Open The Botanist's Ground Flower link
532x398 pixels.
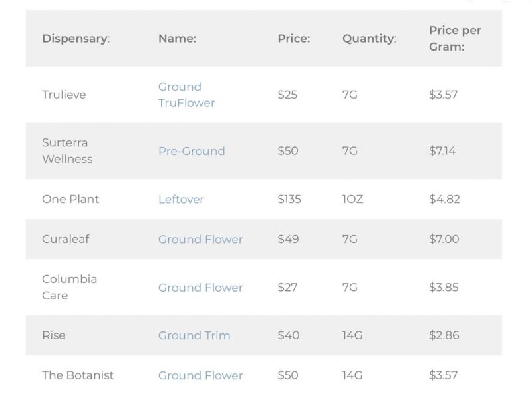pos(200,375)
